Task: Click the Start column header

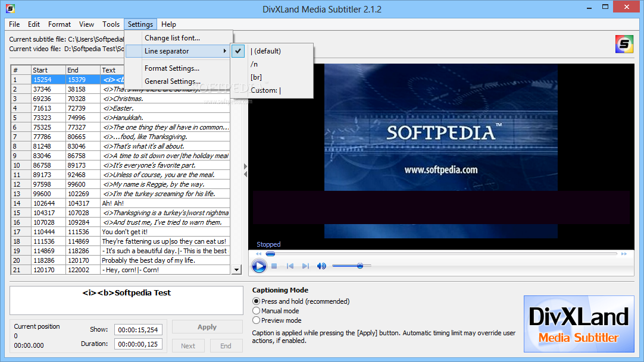Action: (x=48, y=70)
